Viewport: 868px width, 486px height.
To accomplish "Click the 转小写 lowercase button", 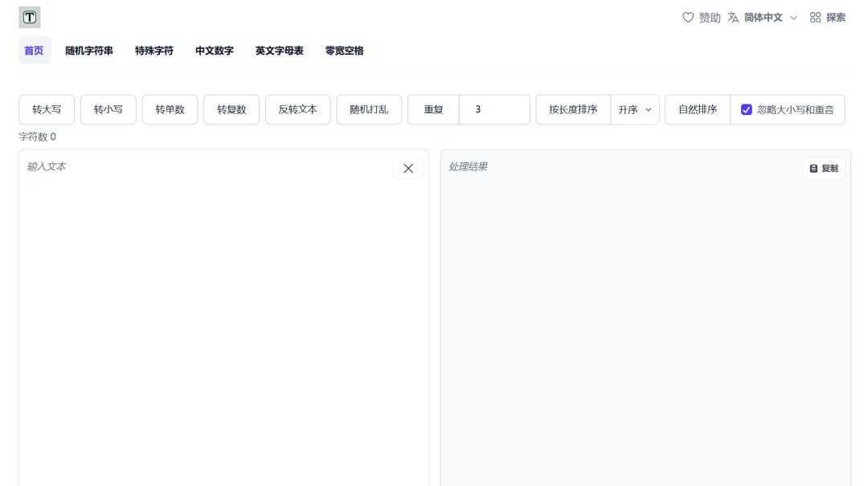I will pyautogui.click(x=108, y=109).
